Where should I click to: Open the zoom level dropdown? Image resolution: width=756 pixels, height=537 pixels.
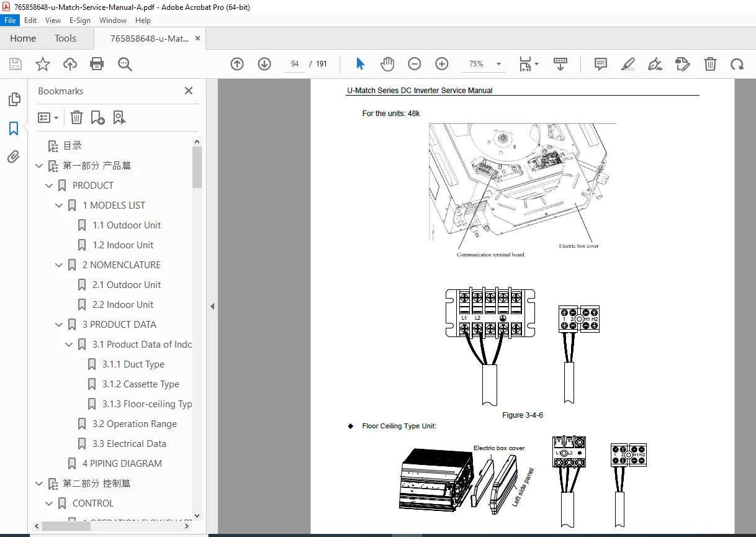[498, 64]
